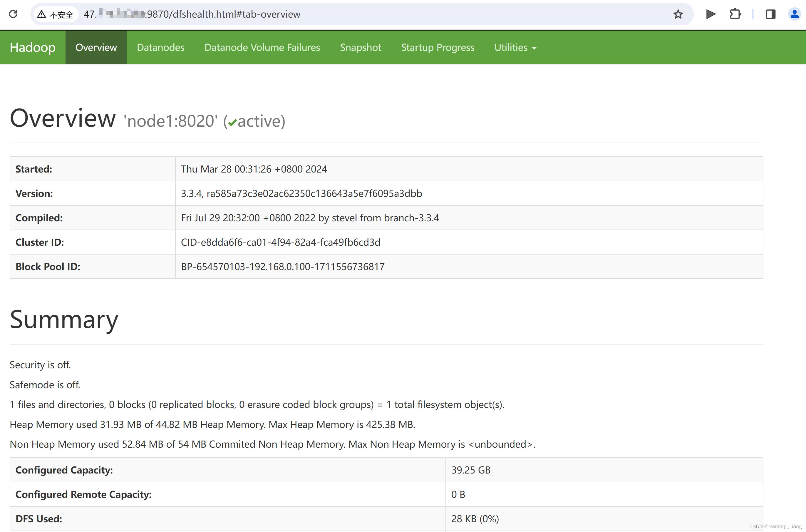Image resolution: width=806 pixels, height=532 pixels.
Task: Click the 'node1:8020' namenode address text
Action: point(170,121)
